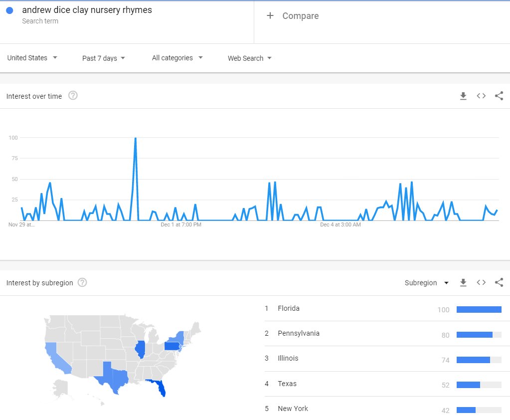
Task: Edit the andrew dice clay search term
Action: [x=87, y=10]
